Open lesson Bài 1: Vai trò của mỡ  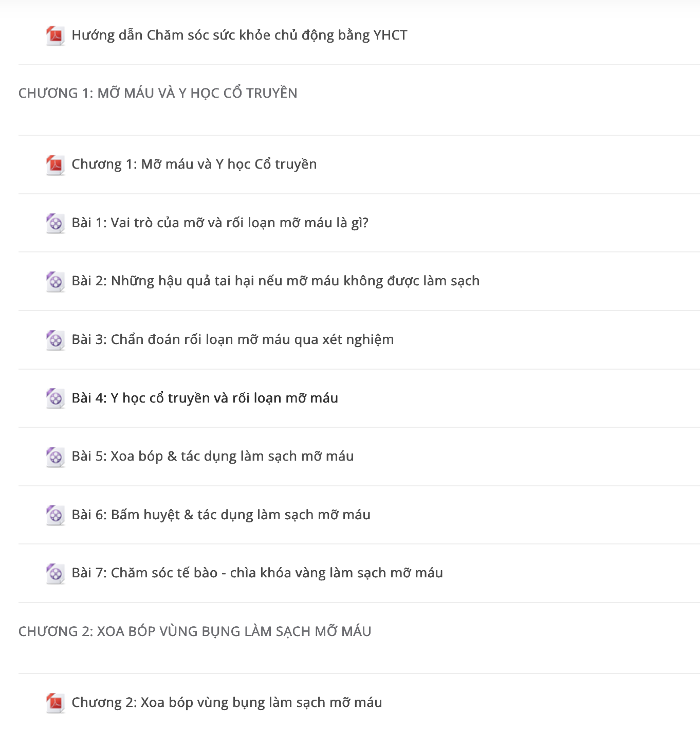(x=220, y=223)
